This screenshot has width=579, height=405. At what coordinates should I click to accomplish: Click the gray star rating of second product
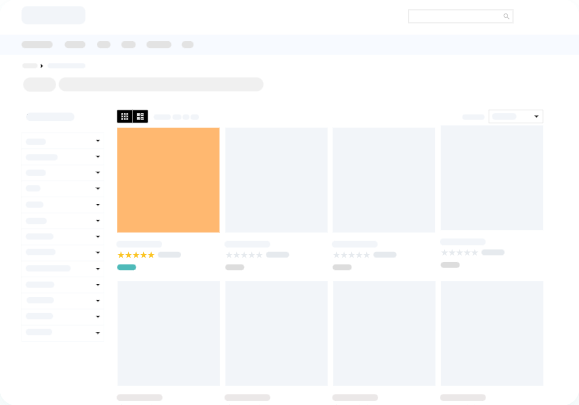244,255
